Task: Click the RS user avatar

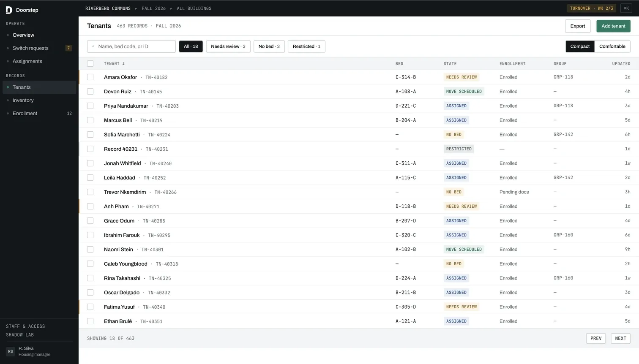Action: pos(11,351)
